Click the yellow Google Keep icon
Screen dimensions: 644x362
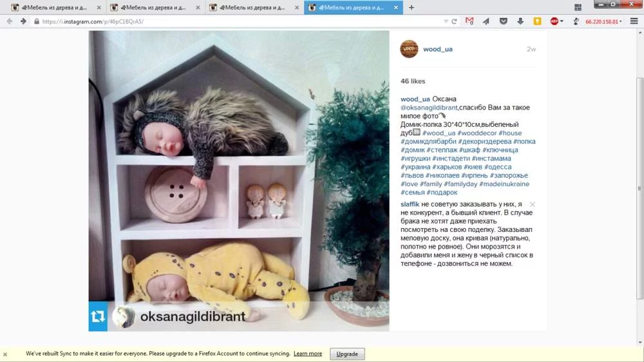[x=537, y=21]
